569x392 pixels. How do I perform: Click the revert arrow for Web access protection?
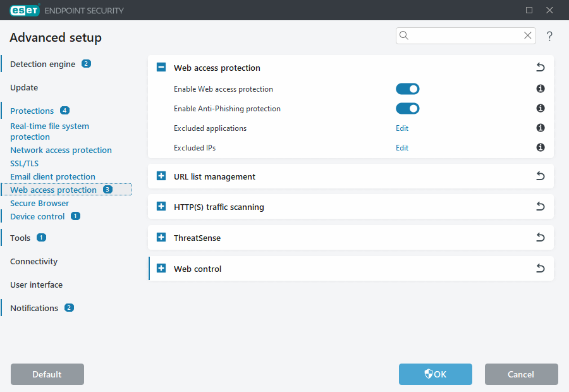540,67
